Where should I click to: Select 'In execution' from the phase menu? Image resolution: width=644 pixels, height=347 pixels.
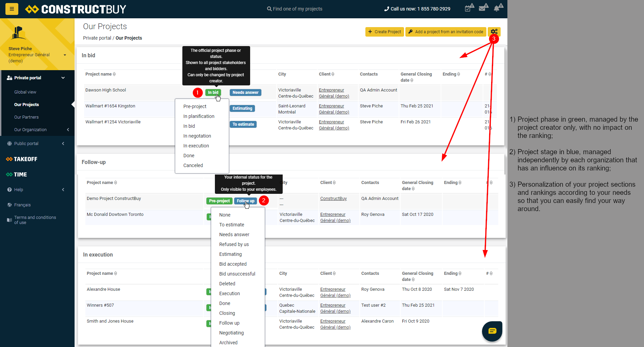[196, 145]
